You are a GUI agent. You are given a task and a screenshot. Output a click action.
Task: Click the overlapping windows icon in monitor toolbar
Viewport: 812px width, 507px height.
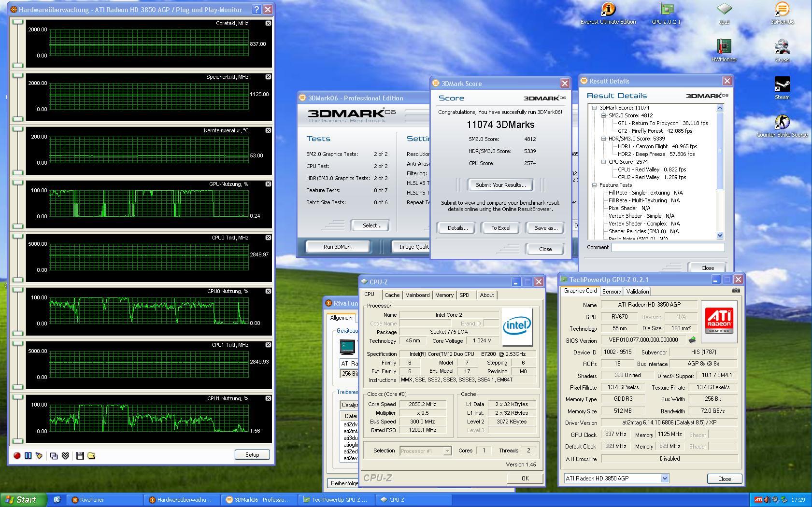[54, 455]
